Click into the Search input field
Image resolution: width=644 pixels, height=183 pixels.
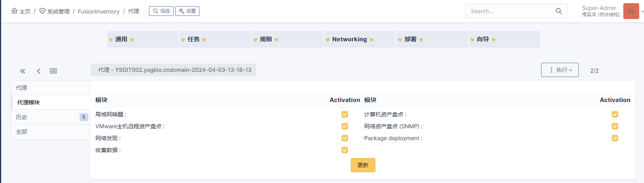tap(511, 11)
